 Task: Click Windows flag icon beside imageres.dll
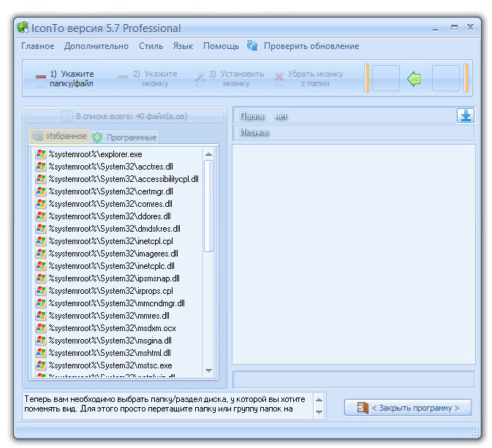tap(41, 254)
